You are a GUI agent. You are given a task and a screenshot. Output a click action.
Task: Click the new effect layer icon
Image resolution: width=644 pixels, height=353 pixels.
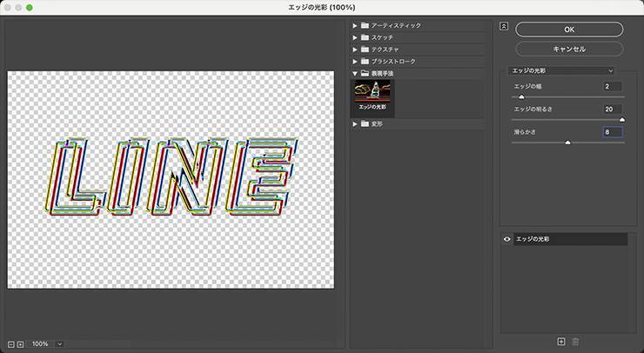click(561, 343)
